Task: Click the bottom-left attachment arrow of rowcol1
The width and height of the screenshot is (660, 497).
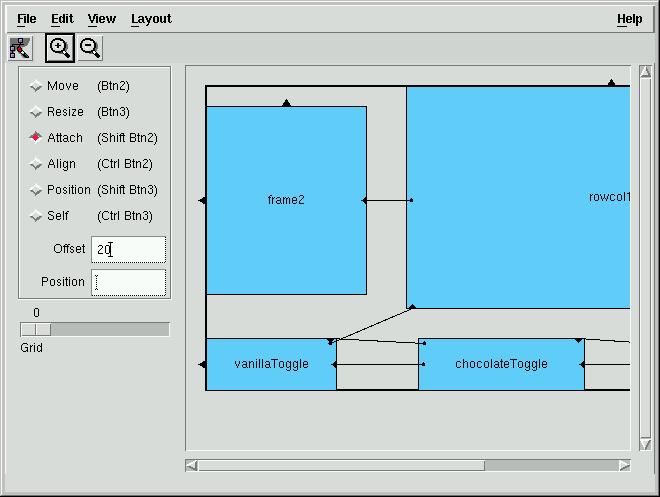Action: click(412, 306)
